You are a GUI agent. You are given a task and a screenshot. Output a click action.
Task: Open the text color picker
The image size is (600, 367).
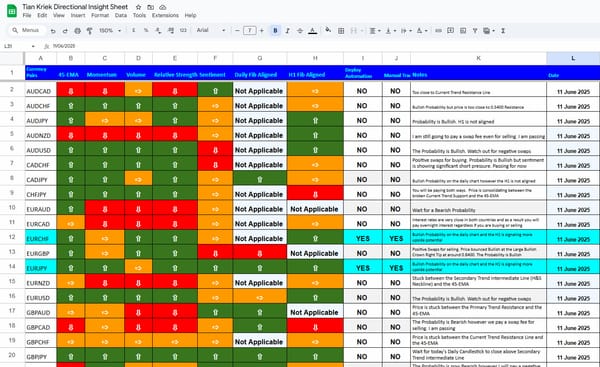point(313,31)
